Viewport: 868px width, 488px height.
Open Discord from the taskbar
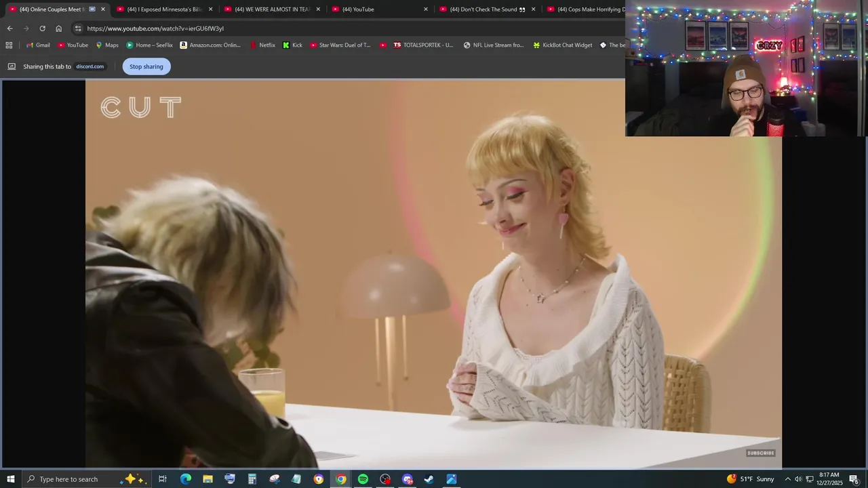(x=408, y=479)
